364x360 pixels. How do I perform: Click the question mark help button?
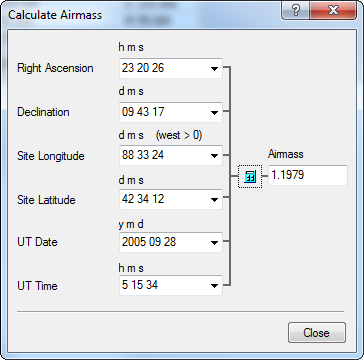(296, 10)
